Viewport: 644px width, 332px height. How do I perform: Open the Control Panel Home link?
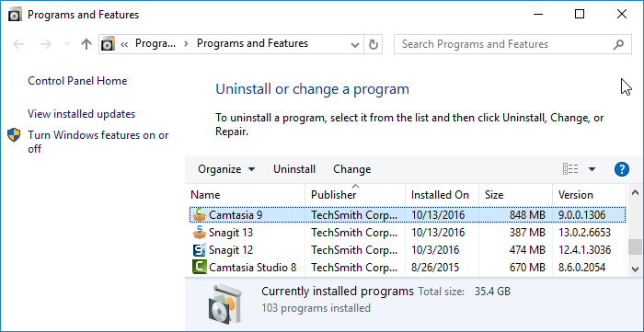point(77,81)
